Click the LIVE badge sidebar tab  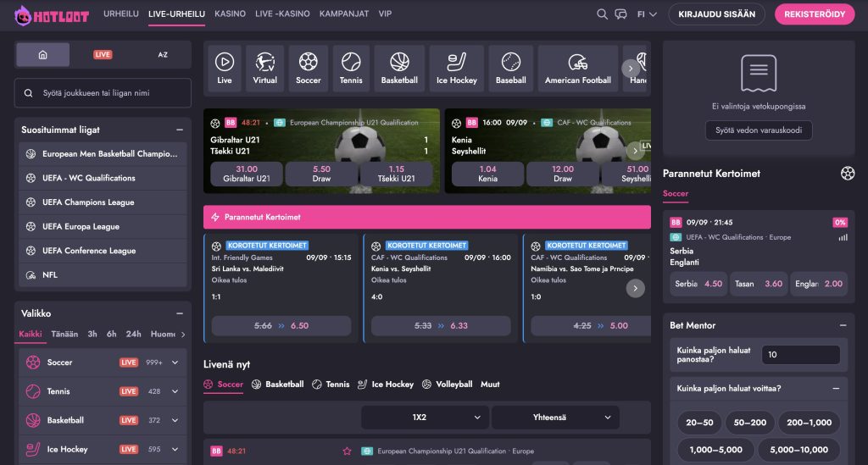click(103, 55)
